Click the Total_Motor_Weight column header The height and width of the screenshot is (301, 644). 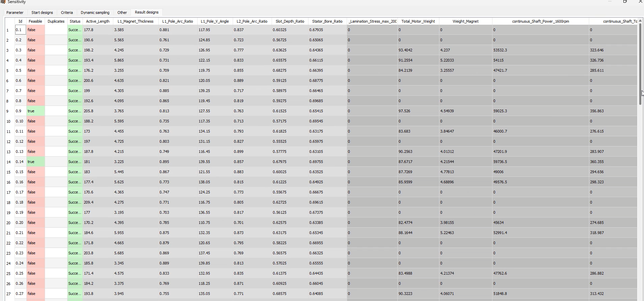point(418,21)
